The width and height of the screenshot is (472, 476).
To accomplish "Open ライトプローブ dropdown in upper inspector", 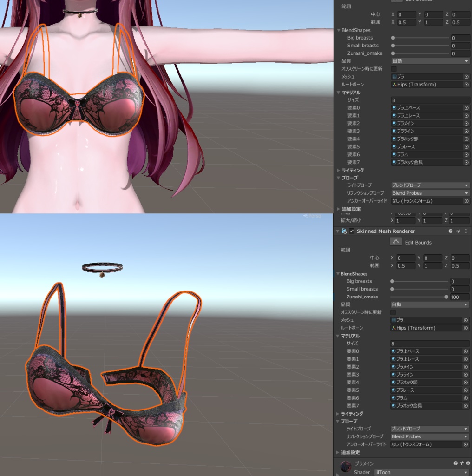I will click(430, 185).
